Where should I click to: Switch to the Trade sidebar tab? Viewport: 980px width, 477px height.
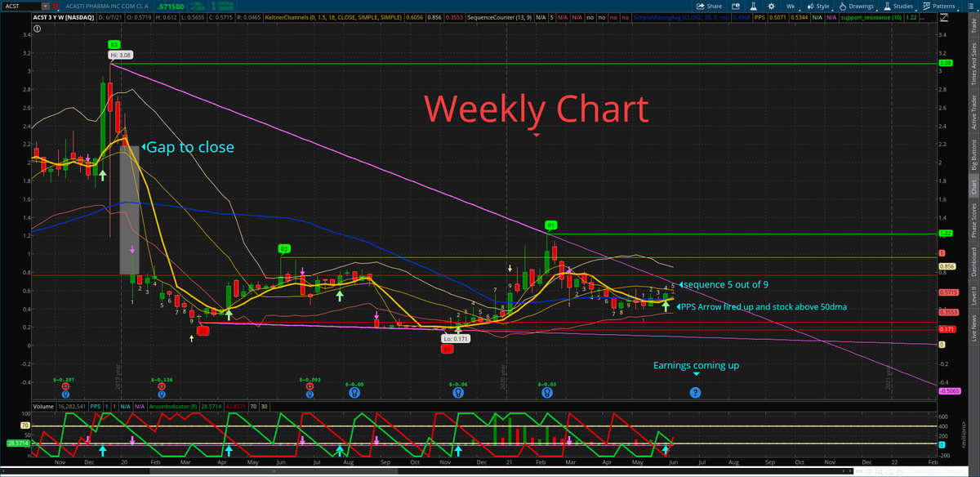point(973,26)
